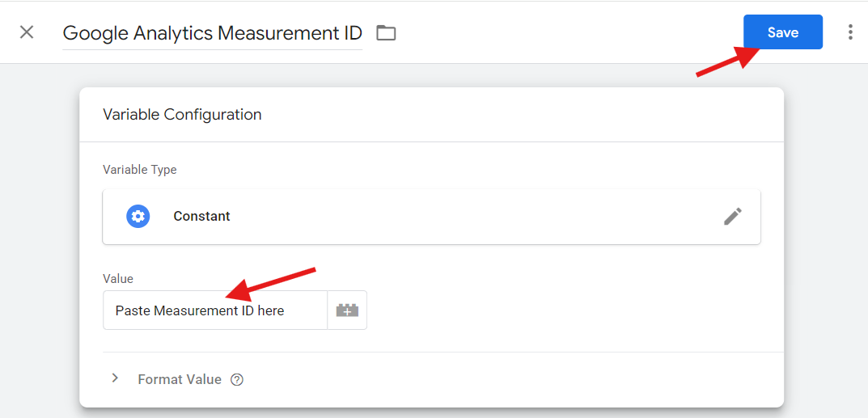Image resolution: width=868 pixels, height=418 pixels.
Task: Open the Format Value help question mark
Action: click(237, 380)
